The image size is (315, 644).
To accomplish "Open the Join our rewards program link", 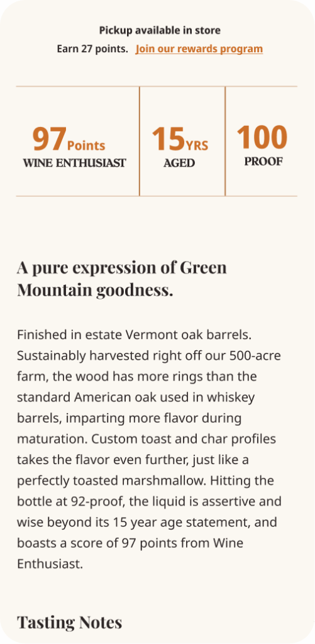I will tap(199, 49).
